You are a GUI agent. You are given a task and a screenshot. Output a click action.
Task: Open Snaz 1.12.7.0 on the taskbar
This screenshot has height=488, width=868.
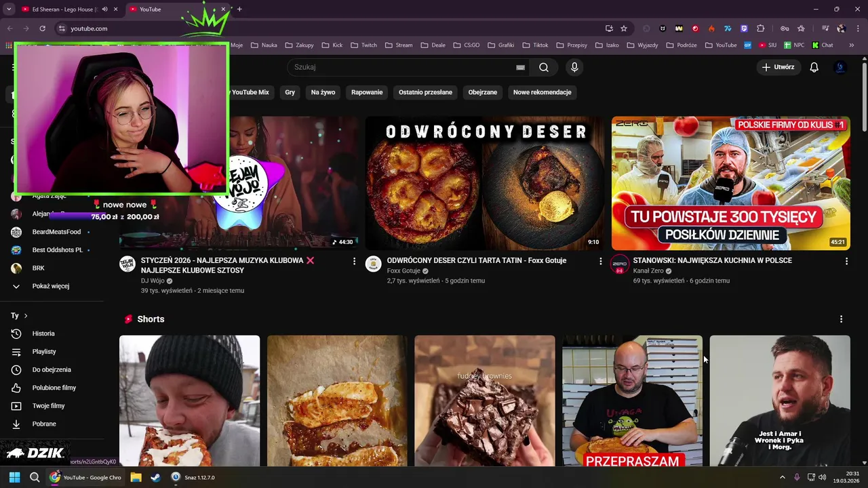193,477
